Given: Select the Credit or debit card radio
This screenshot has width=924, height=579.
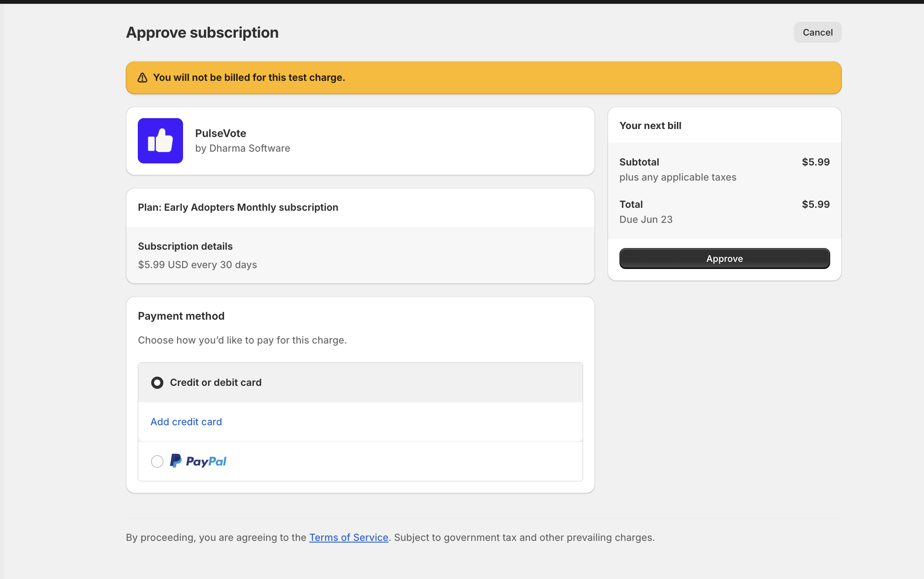Looking at the screenshot, I should (157, 383).
